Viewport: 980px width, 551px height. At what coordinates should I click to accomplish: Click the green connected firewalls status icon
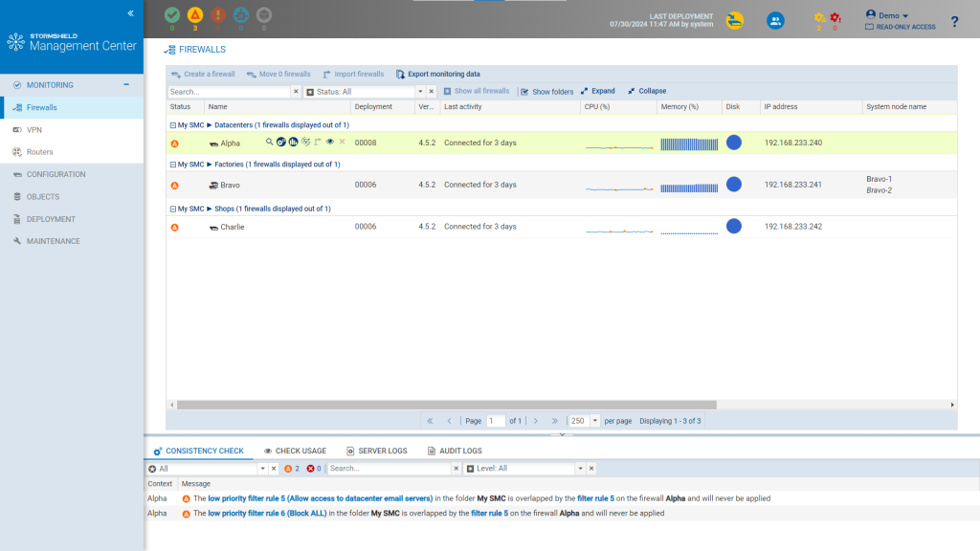(x=172, y=15)
